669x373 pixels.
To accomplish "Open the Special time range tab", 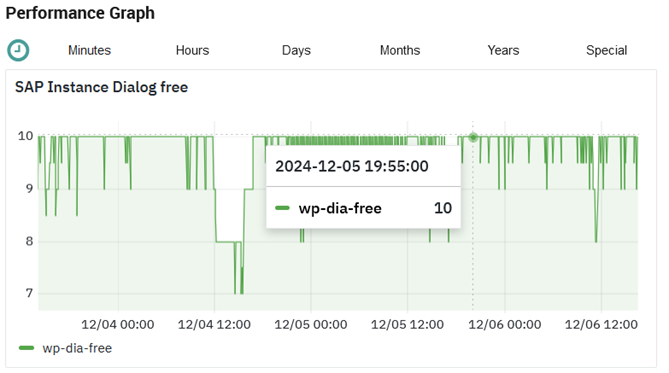I will click(x=606, y=50).
